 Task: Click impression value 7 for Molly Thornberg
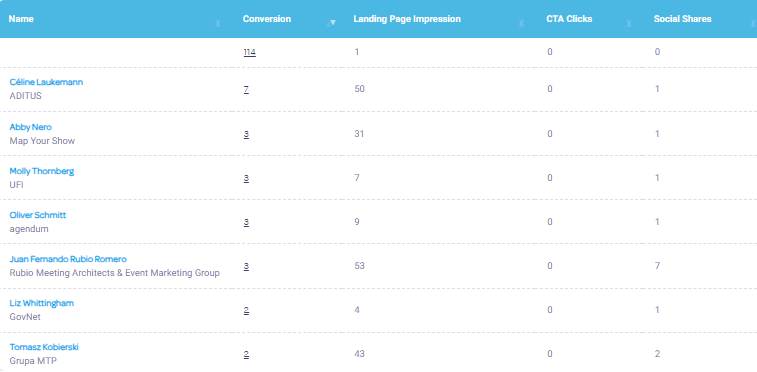[x=357, y=179]
